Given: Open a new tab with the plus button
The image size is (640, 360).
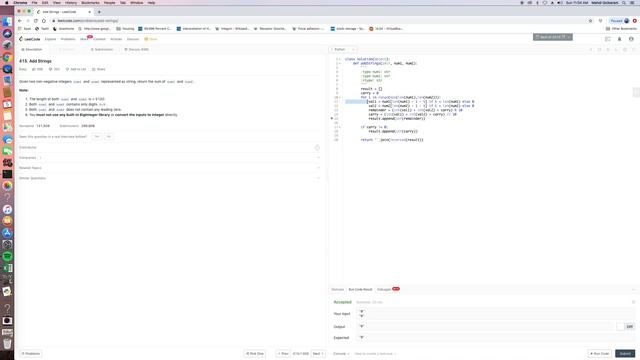Looking at the screenshot, I should click(x=99, y=12).
